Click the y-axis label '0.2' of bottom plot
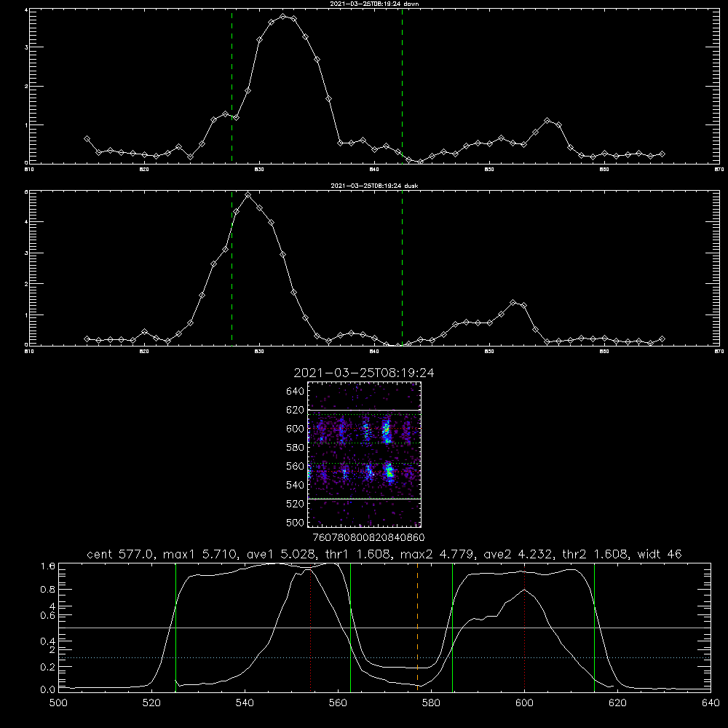 tap(48, 667)
